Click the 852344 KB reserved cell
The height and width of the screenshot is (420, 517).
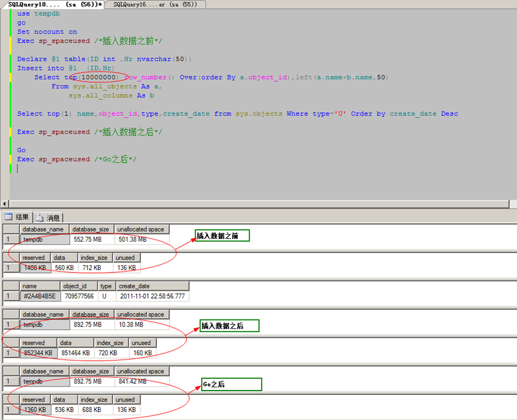[38, 353]
